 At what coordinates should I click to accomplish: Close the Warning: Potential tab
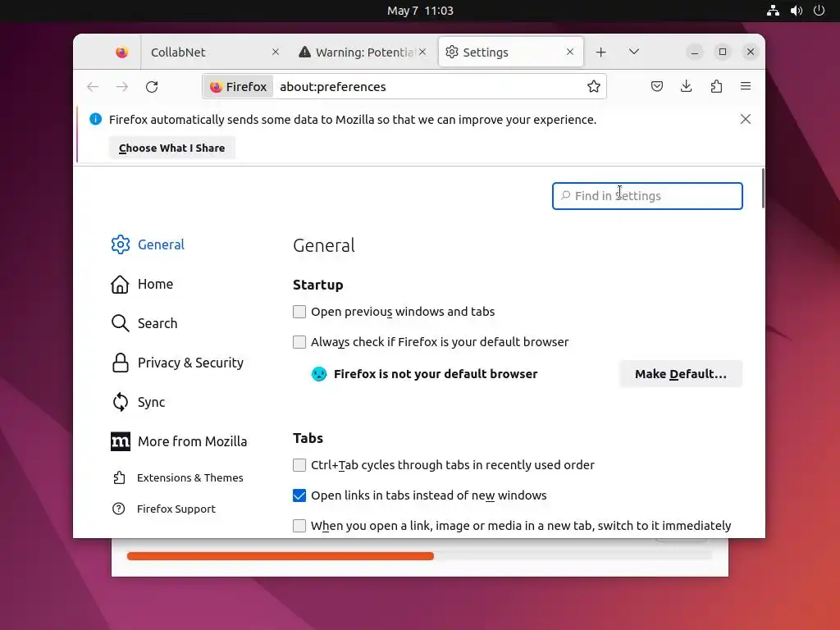pyautogui.click(x=422, y=52)
